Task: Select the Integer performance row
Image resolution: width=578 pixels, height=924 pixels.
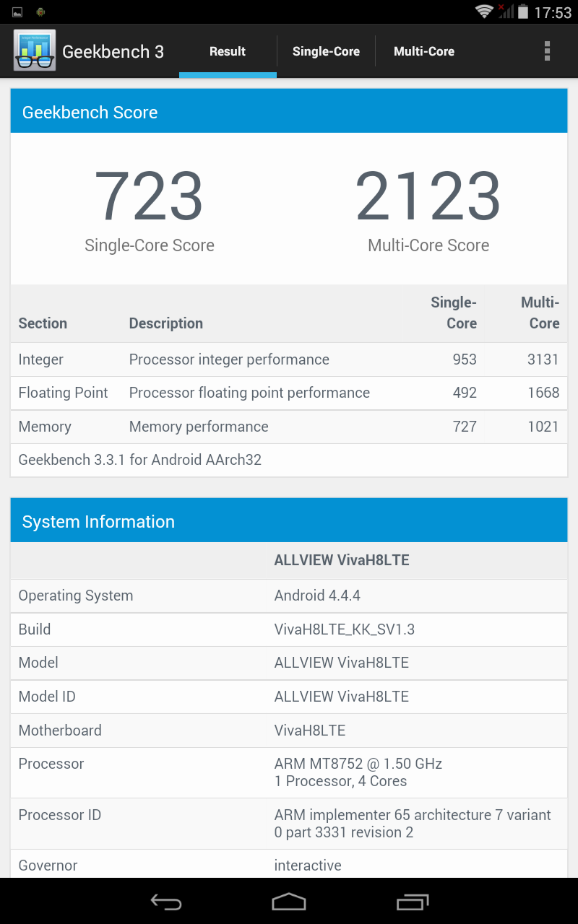Action: pyautogui.click(x=288, y=359)
